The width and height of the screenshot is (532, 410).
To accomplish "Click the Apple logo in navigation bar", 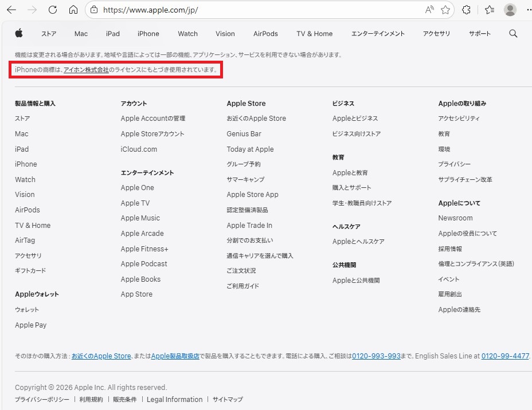I will (19, 33).
